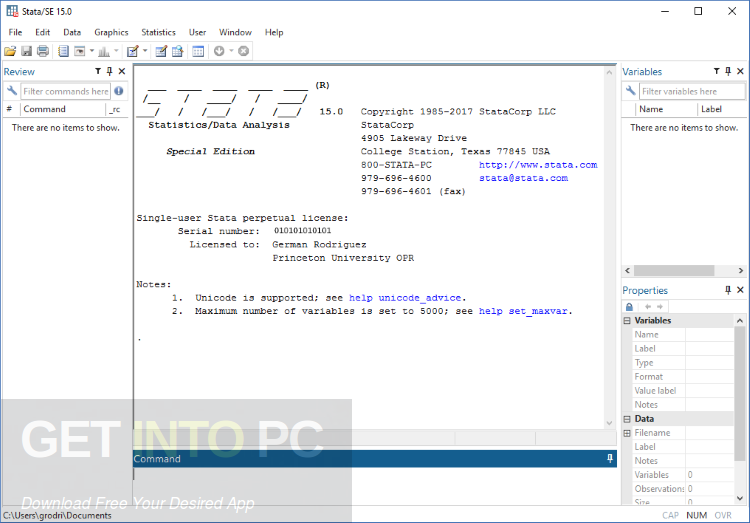Click the Viewer eye icon

[x=79, y=51]
